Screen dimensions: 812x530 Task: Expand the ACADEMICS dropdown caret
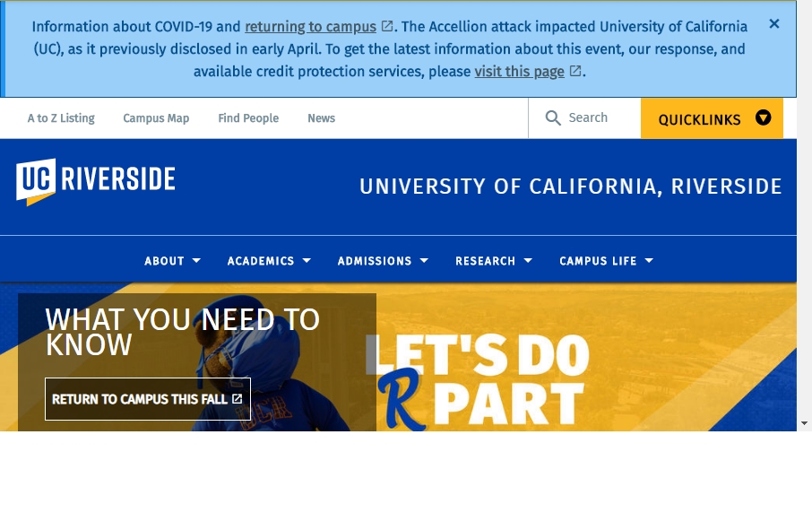pos(307,261)
